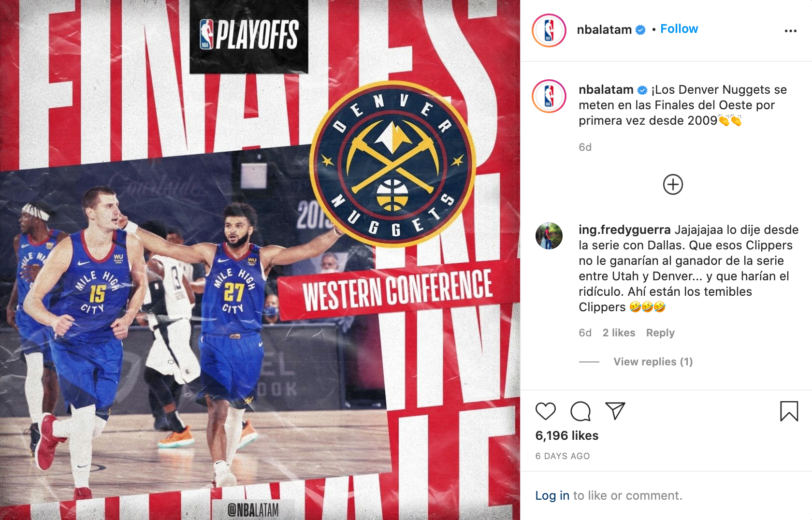Click the verified badge beside header nbalatam

point(640,30)
